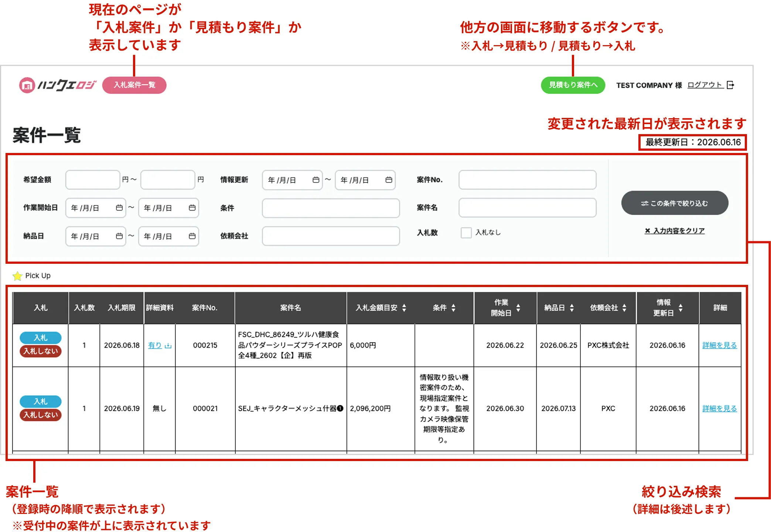Click 入札しない for case 000215
This screenshot has height=532, width=771.
pos(41,351)
